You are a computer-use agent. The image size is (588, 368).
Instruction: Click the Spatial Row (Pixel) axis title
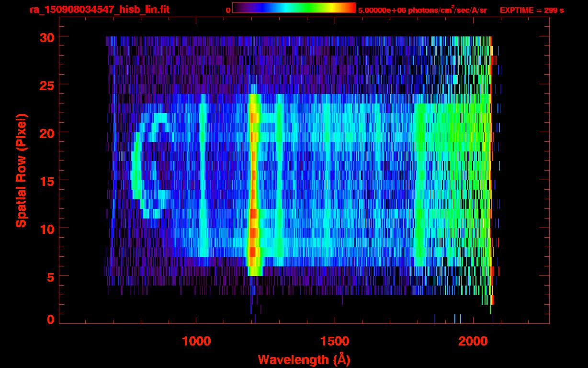[x=22, y=170]
